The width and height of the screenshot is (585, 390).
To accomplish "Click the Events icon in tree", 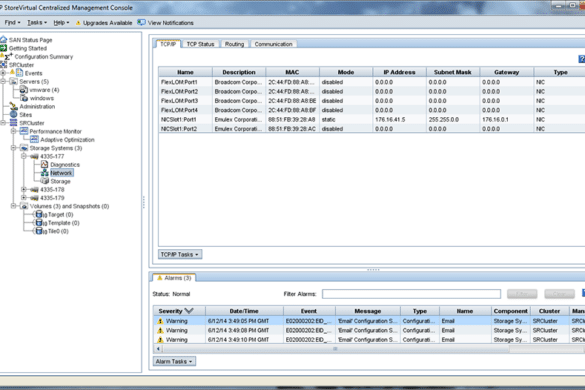I will click(19, 73).
